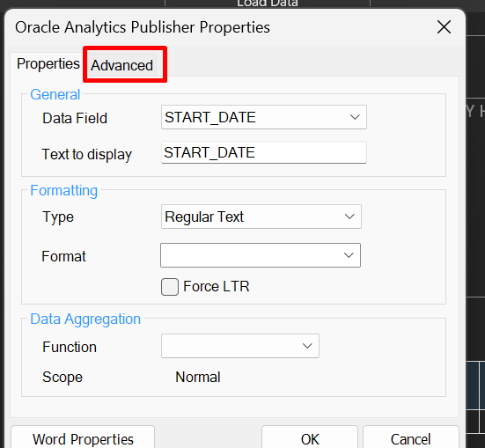The height and width of the screenshot is (448, 485).
Task: Click the Format label
Action: pos(63,256)
